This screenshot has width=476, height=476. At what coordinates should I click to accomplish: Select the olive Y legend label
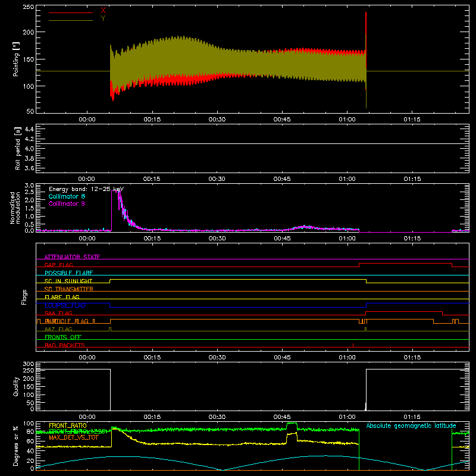click(x=103, y=18)
